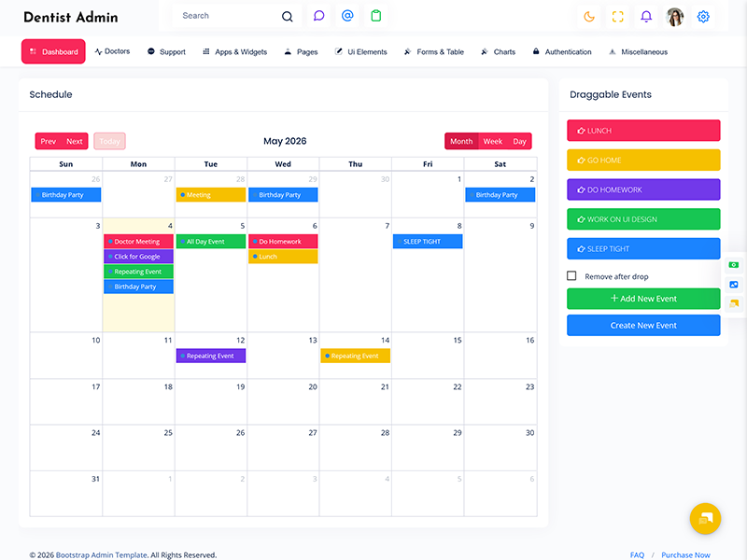Open purple Repeating Event on May 12
Image resolution: width=747 pixels, height=560 pixels.
[211, 356]
